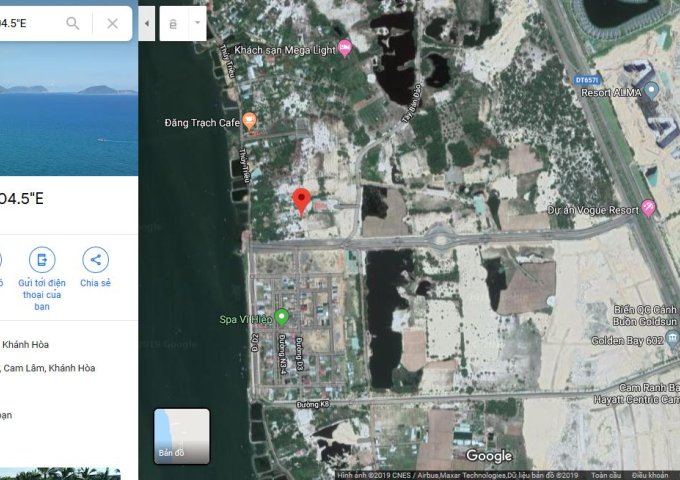680x480 pixels.
Task: Click the Dự án Vogue Resort label
Action: point(593,210)
